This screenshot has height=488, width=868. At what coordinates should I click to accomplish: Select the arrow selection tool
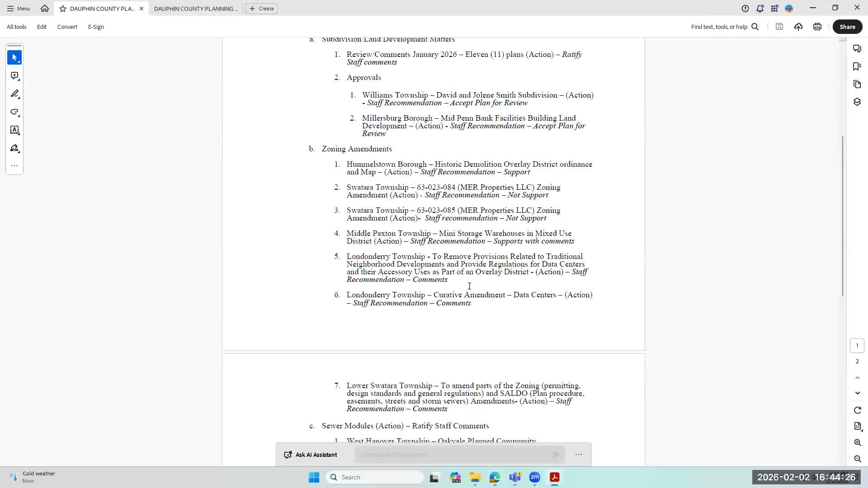pos(14,57)
